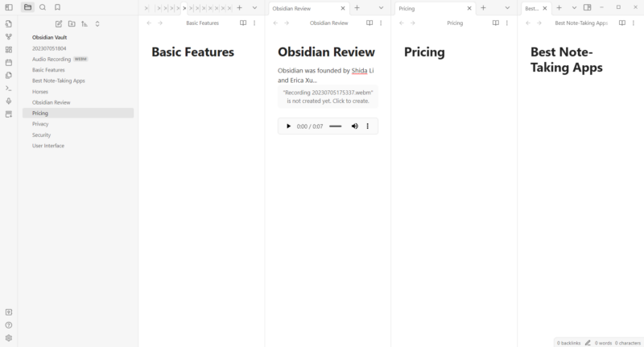Image resolution: width=644 pixels, height=347 pixels.
Task: Open Obsidian settings gear icon
Action: 9,338
